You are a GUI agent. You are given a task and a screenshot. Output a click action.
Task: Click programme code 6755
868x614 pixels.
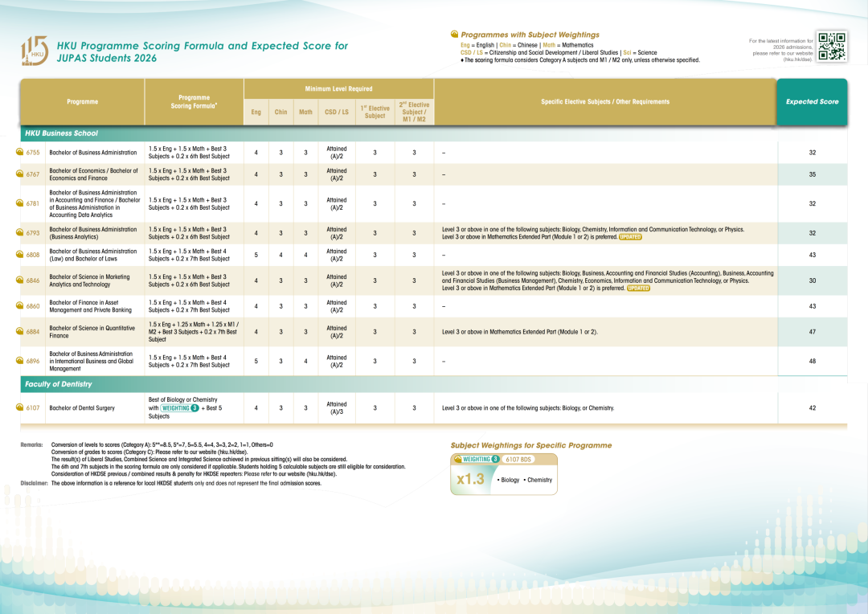click(x=33, y=152)
